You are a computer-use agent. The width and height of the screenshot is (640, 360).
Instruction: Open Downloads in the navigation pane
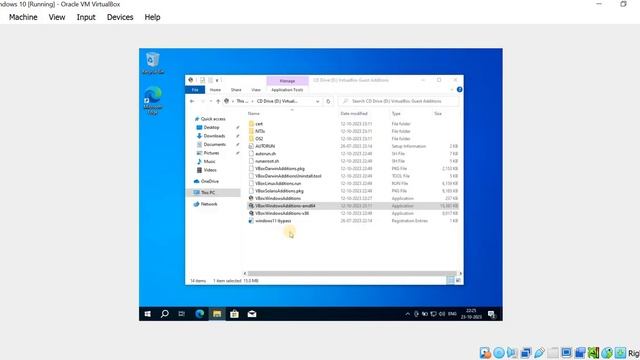tap(214, 136)
